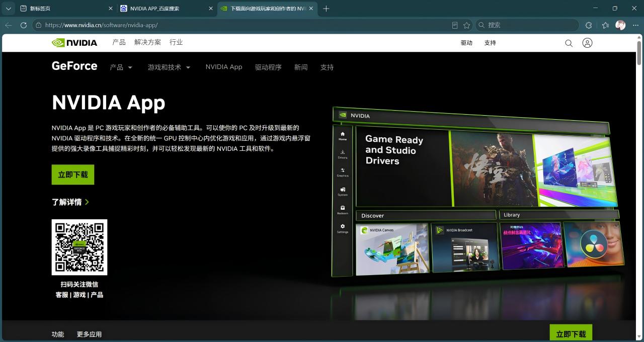Image resolution: width=644 pixels, height=342 pixels.
Task: Click the GeForce logo text
Action: point(74,66)
